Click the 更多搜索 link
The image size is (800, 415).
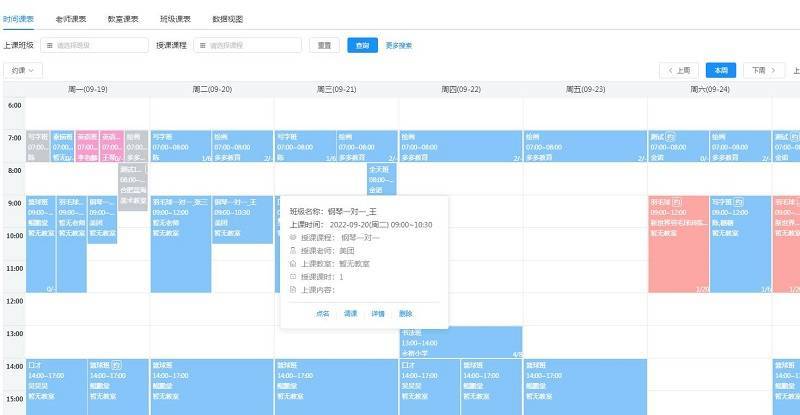click(x=399, y=45)
